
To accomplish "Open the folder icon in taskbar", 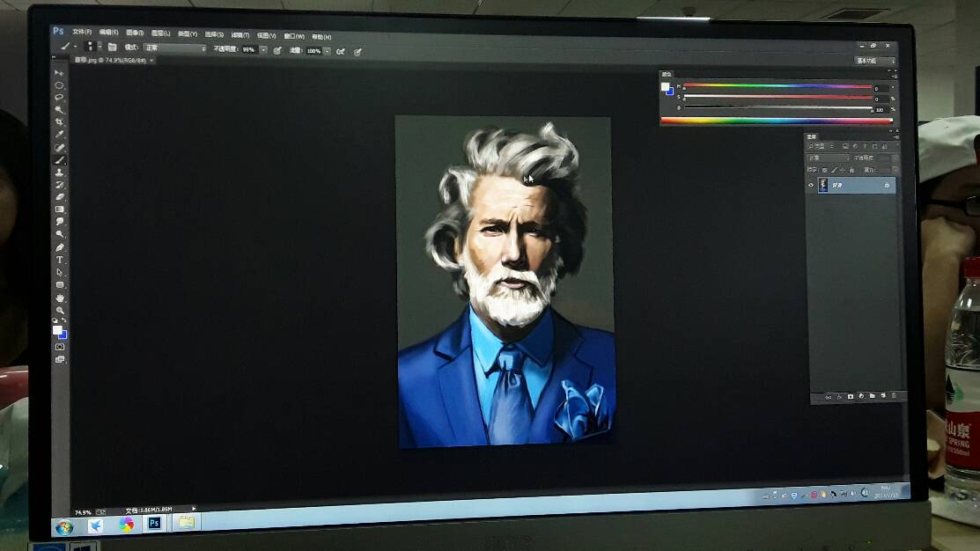I will click(187, 522).
